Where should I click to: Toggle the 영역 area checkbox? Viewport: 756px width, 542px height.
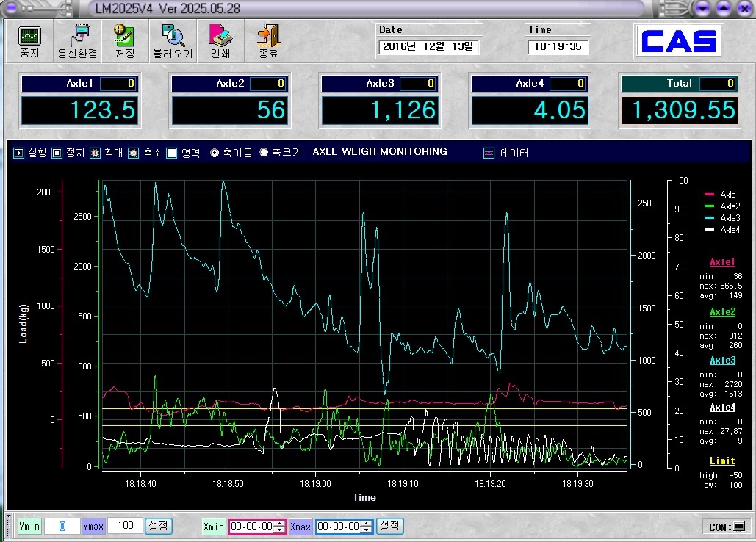click(172, 153)
